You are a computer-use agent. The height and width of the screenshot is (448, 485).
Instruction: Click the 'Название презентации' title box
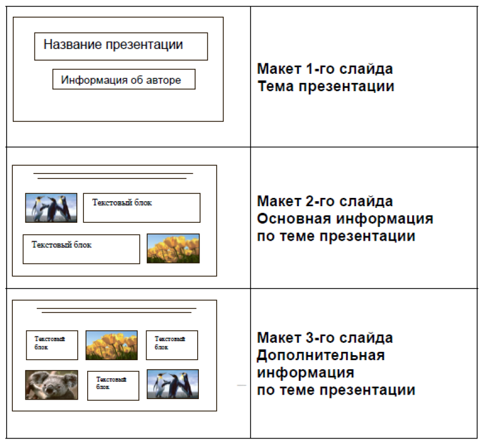(x=121, y=46)
